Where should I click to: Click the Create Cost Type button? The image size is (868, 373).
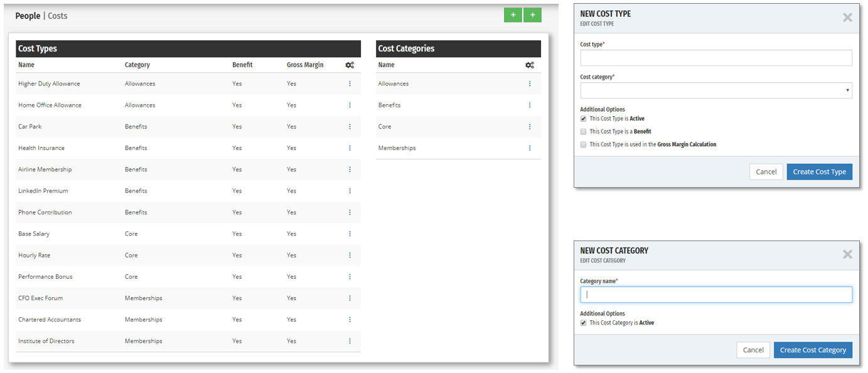pos(819,172)
